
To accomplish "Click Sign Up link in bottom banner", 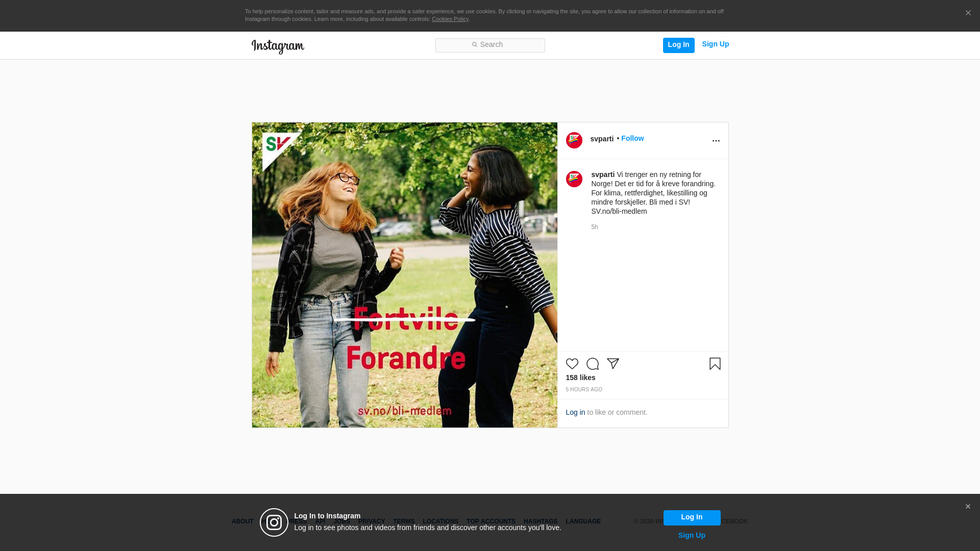I will 692,535.
